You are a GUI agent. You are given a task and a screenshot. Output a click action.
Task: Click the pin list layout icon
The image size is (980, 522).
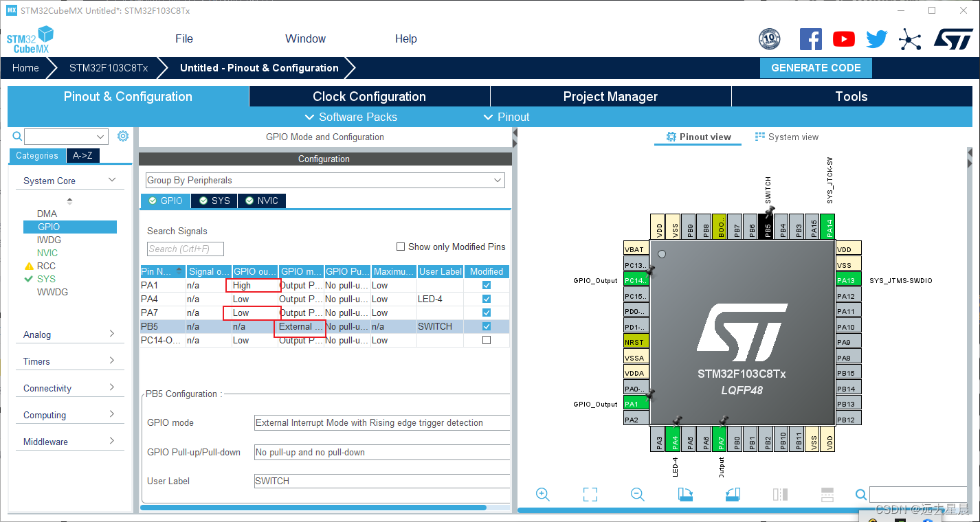tap(827, 495)
